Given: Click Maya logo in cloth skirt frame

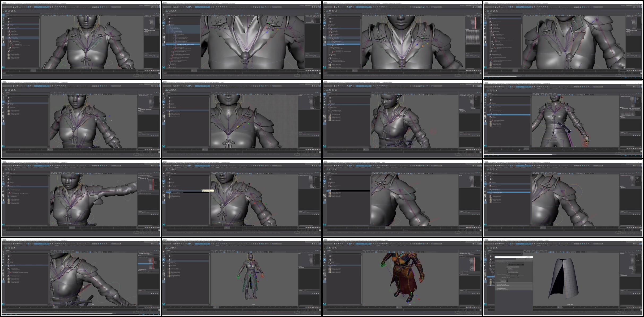Looking at the screenshot, I should coord(485,304).
